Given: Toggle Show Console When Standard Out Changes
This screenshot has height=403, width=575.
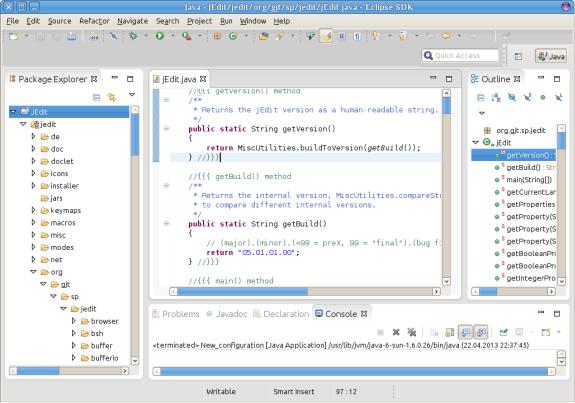Looking at the screenshot, I should click(466, 332).
